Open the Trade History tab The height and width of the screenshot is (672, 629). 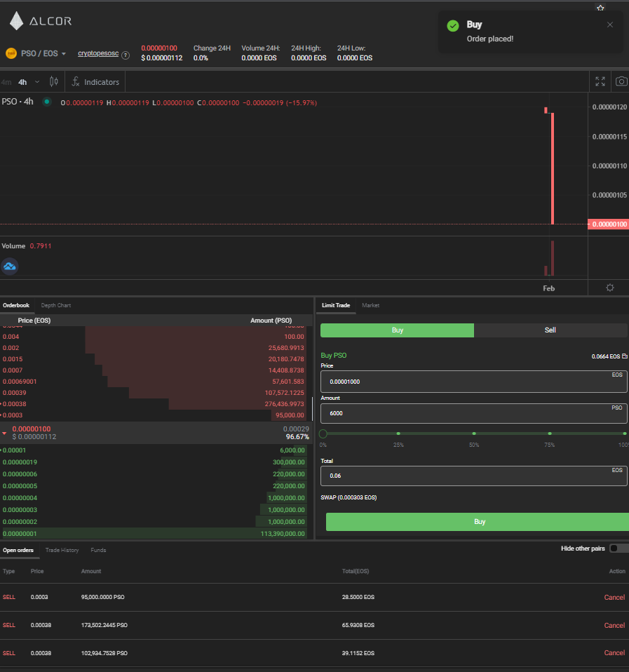click(62, 550)
